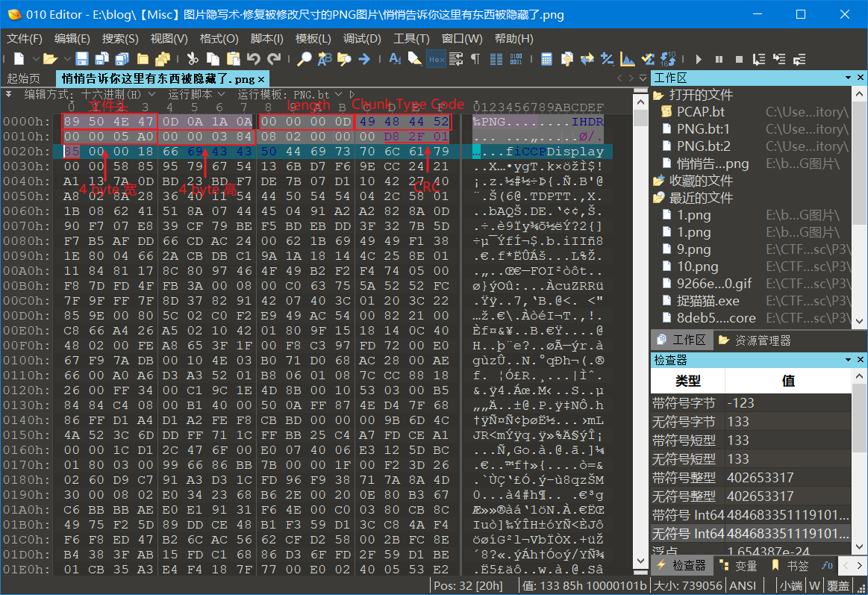Click the Histogram chart icon
This screenshot has height=595, width=868.
point(628,59)
